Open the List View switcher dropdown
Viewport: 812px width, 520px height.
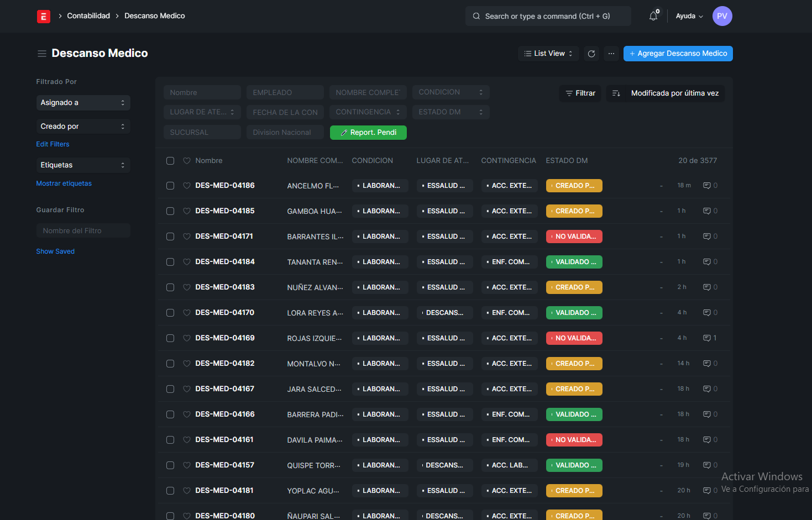pyautogui.click(x=548, y=54)
